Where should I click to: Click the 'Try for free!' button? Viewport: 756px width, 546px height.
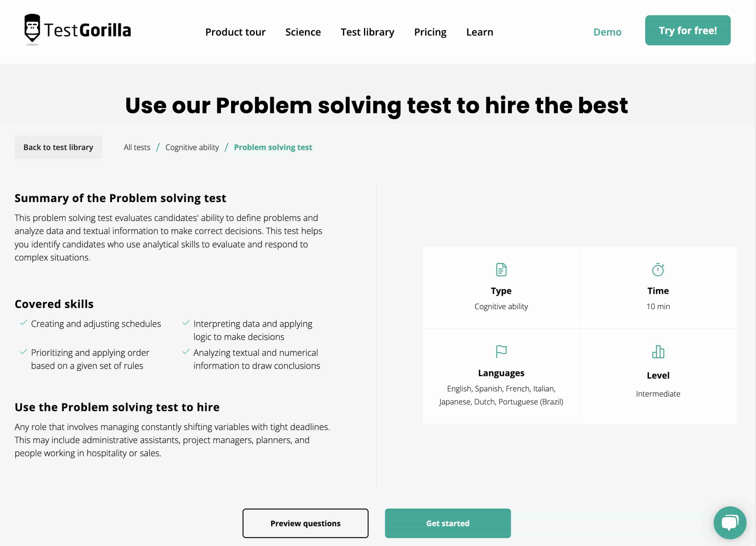[688, 30]
